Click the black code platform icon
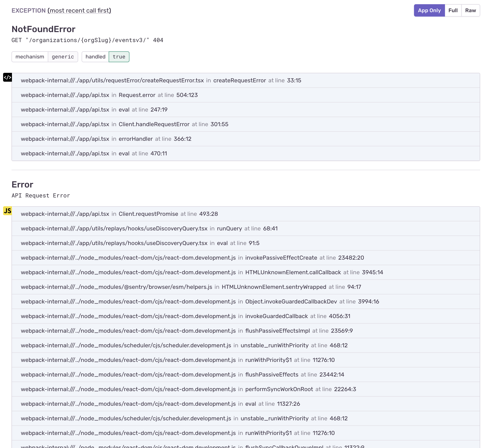Image resolution: width=489 pixels, height=448 pixels. (x=8, y=77)
